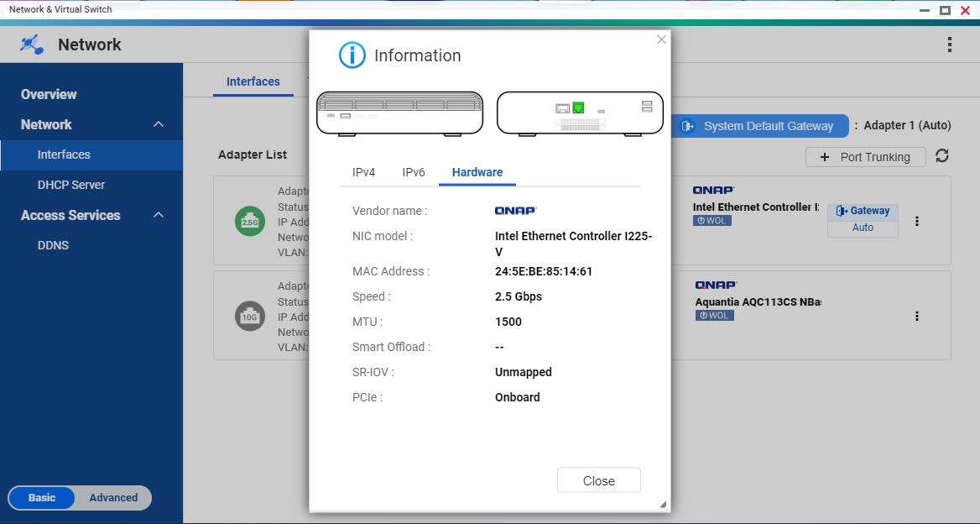Switch to Advanced mode
Viewport: 980px width, 524px height.
pyautogui.click(x=113, y=498)
